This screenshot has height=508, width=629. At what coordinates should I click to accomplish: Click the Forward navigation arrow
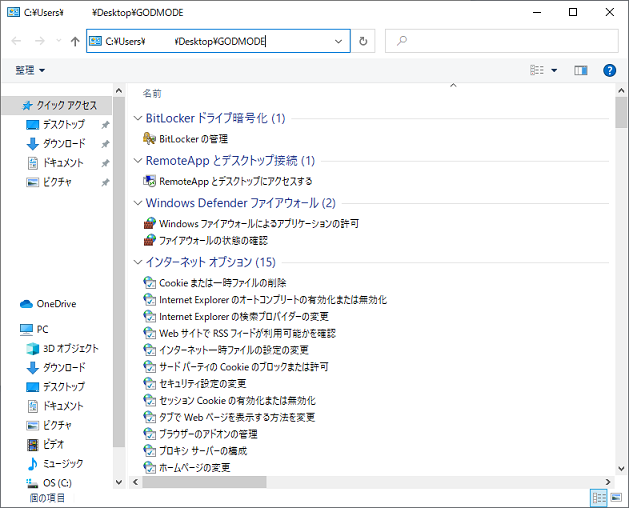[x=40, y=41]
